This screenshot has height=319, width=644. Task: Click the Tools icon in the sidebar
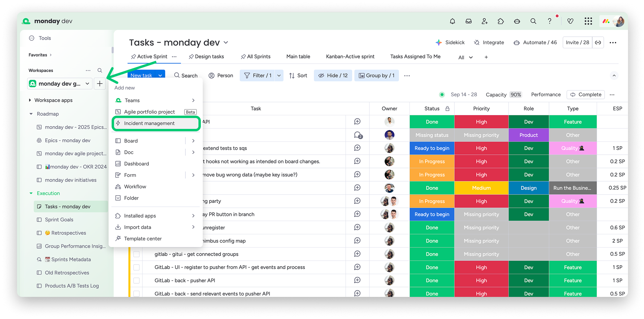point(32,38)
